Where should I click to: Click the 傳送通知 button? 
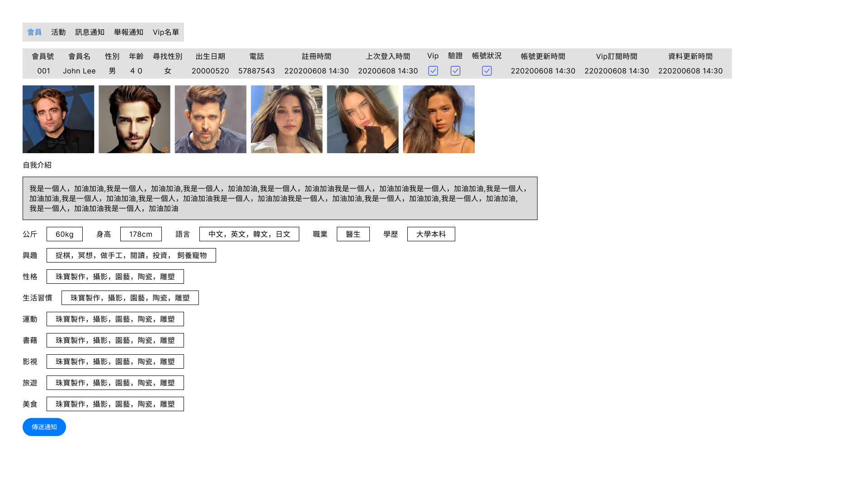point(44,427)
